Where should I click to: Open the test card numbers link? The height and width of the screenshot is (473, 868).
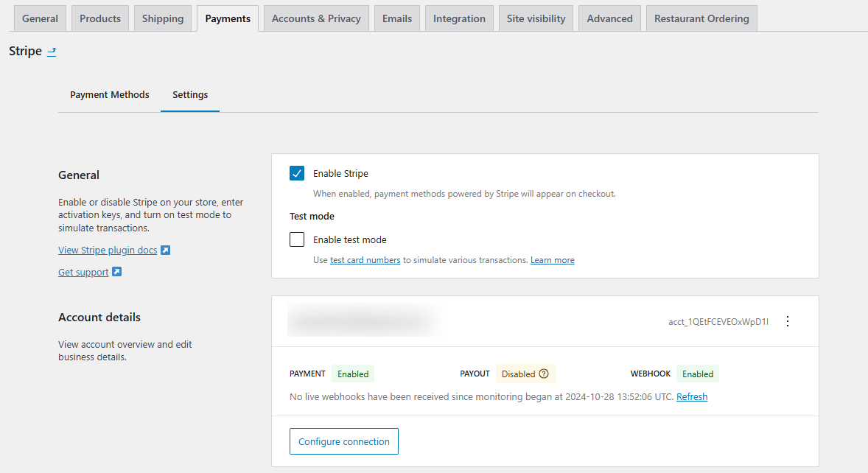365,259
